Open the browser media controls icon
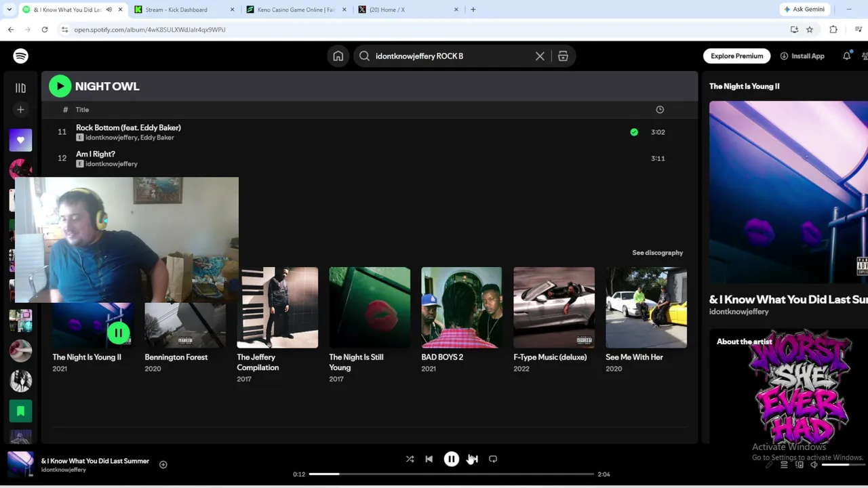Screen dimensions: 868x488 click(859, 30)
